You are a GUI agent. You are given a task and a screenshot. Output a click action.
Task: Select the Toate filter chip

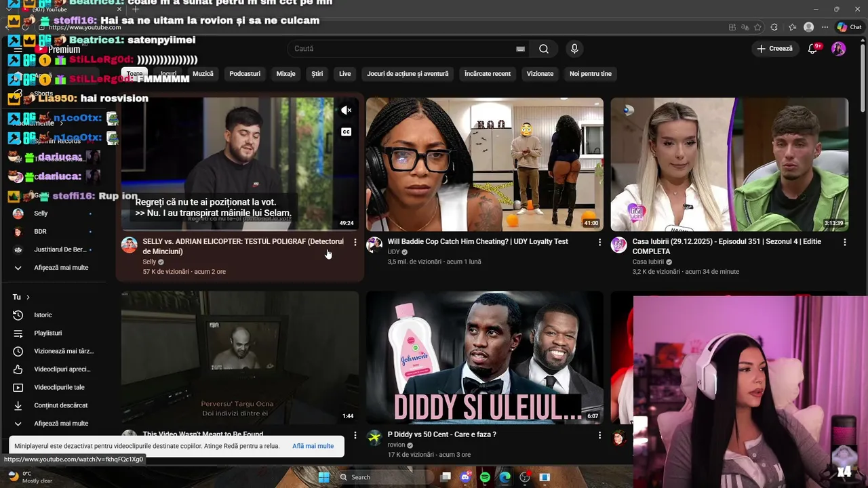click(x=134, y=74)
